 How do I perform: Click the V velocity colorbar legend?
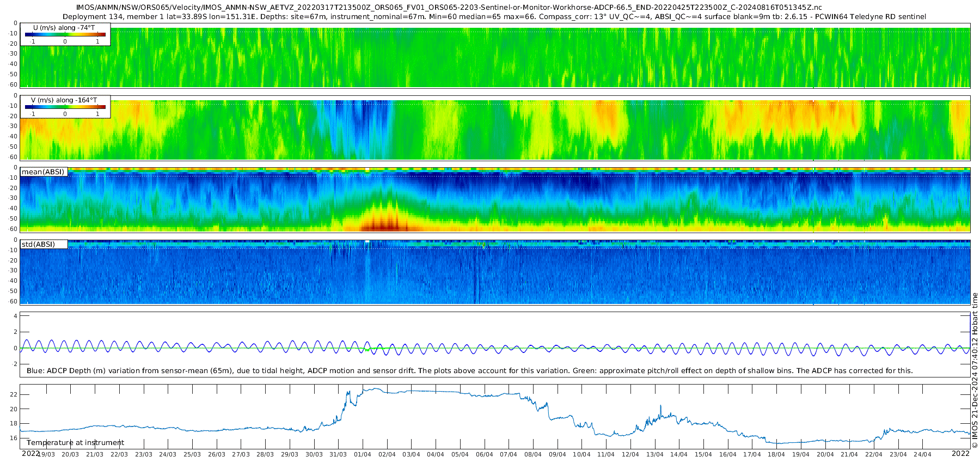65,107
